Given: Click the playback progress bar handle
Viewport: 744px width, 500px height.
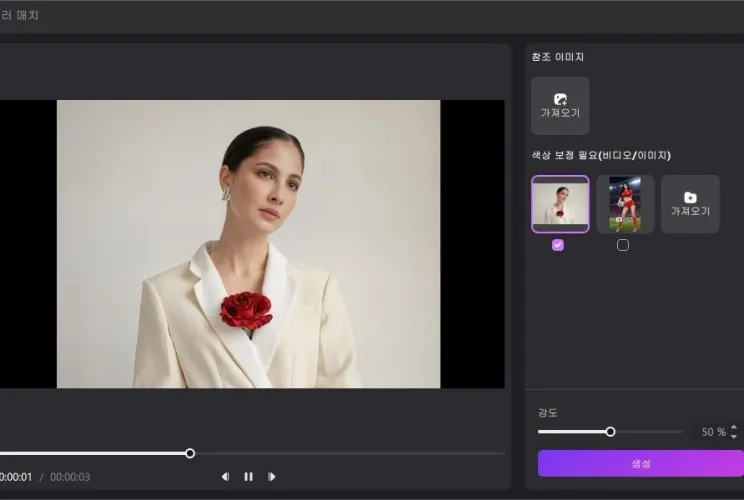Looking at the screenshot, I should coord(190,454).
